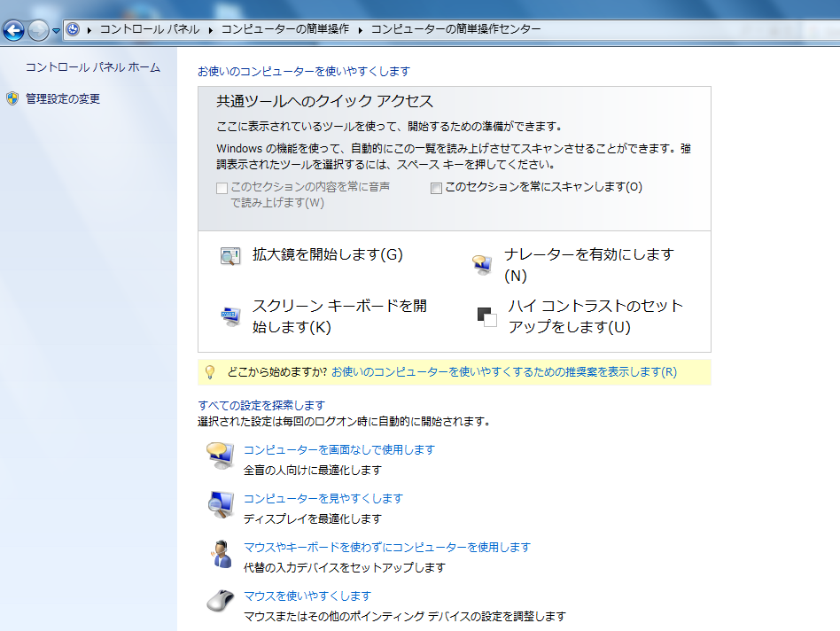Expand breadcrumb arrow after first コンピューターの簡単操作
This screenshot has height=631, width=840.
pyautogui.click(x=361, y=30)
